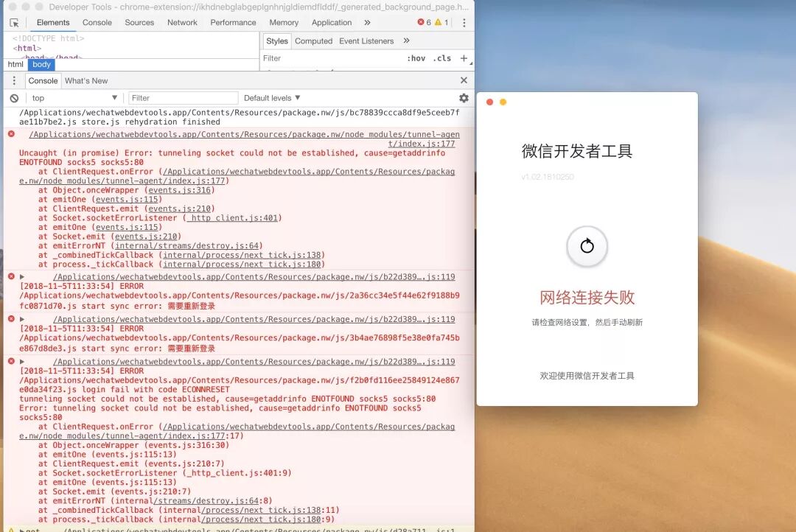Screen dimensions: 796x532
Task: Open the first internal/streams/destroy.js:64 link
Action: click(x=186, y=245)
